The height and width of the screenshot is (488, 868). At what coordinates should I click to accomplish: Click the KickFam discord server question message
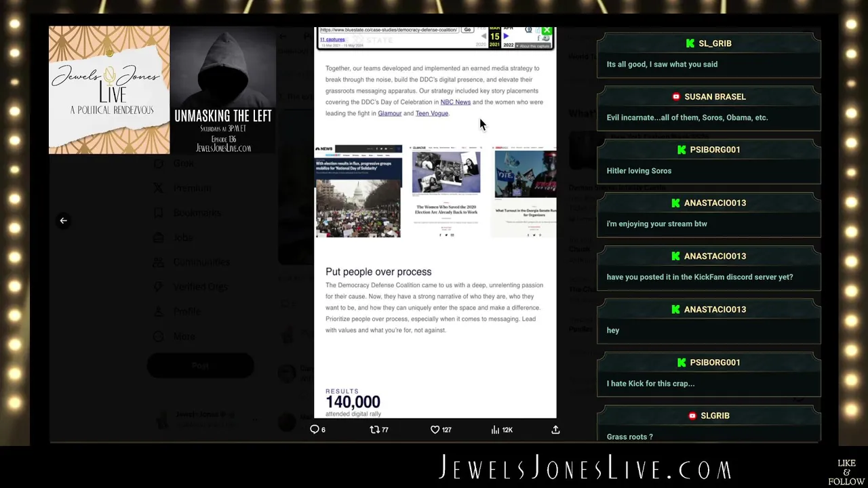(x=699, y=277)
